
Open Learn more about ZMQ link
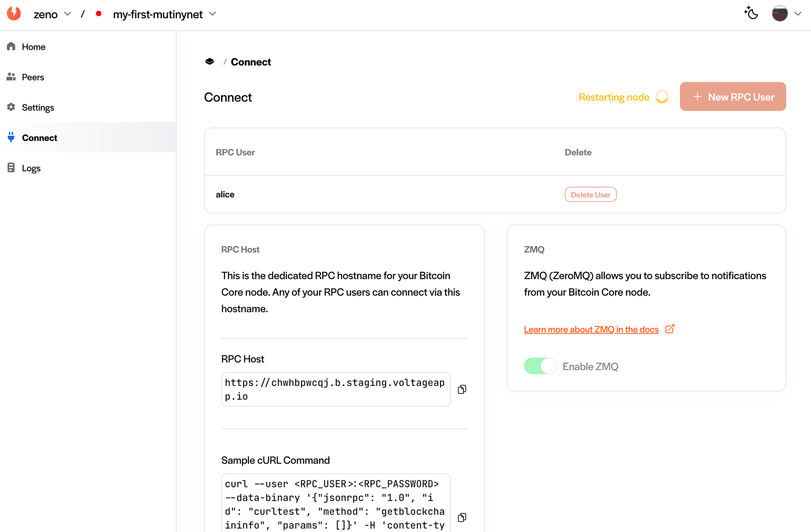click(x=591, y=329)
